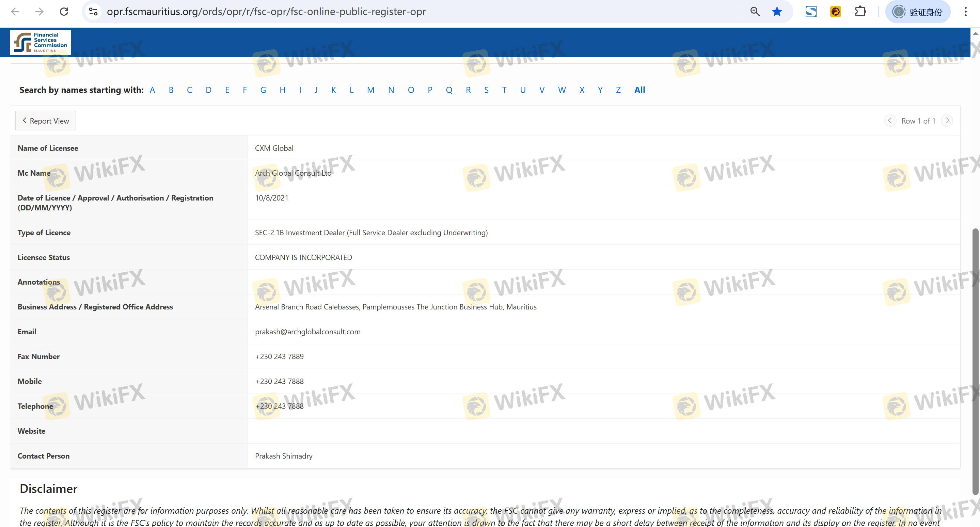Open site information icon in address bar
980x527 pixels.
(x=93, y=12)
